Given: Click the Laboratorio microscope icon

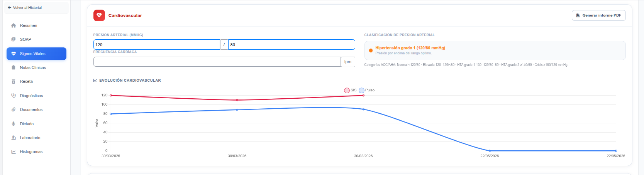Looking at the screenshot, I should coord(14,138).
